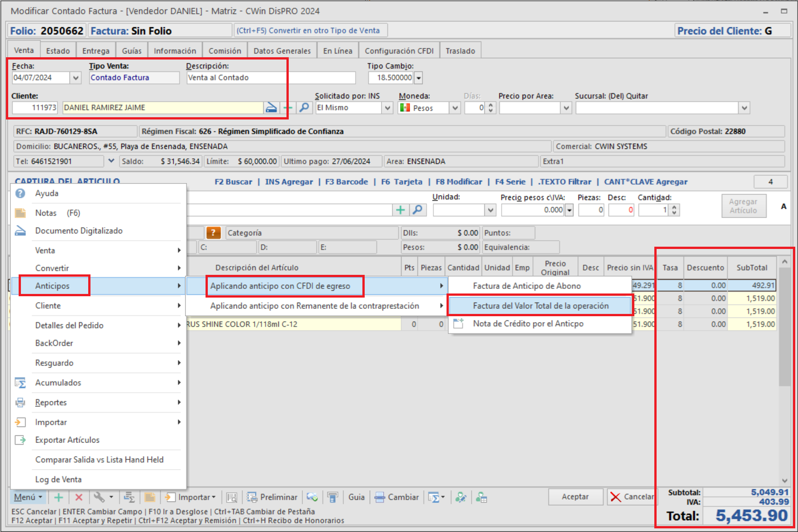The image size is (798, 532).
Task: Open the Fecha date dropdown
Action: pos(76,78)
